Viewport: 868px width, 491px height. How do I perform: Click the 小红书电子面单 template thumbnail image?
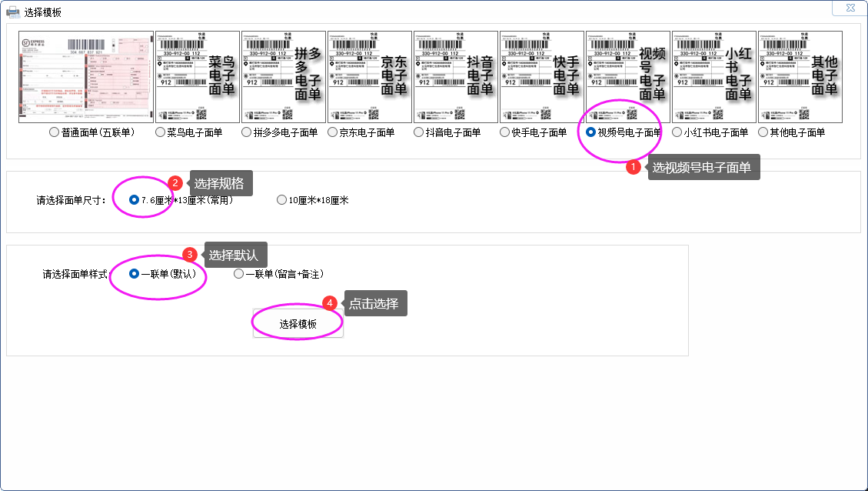click(713, 77)
